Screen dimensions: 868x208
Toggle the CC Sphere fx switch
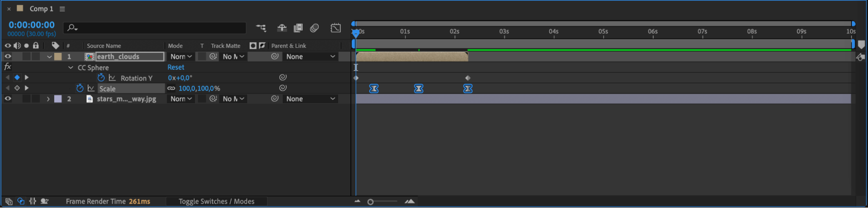[7, 67]
